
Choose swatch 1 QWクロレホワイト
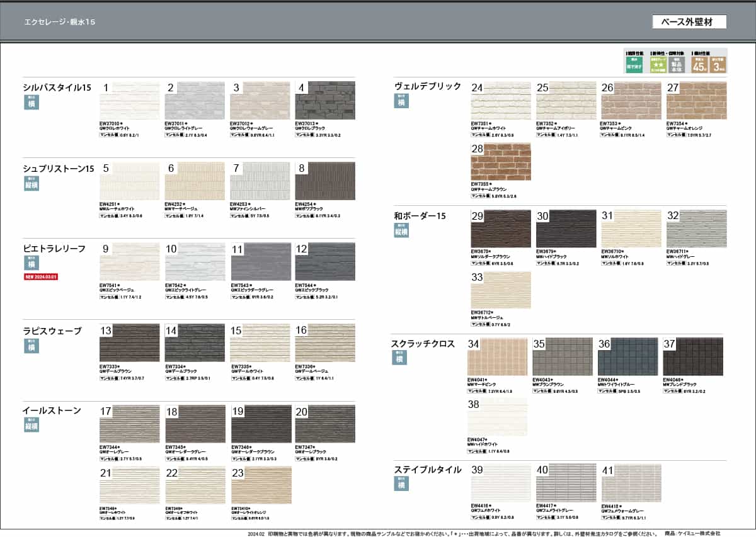pos(130,101)
